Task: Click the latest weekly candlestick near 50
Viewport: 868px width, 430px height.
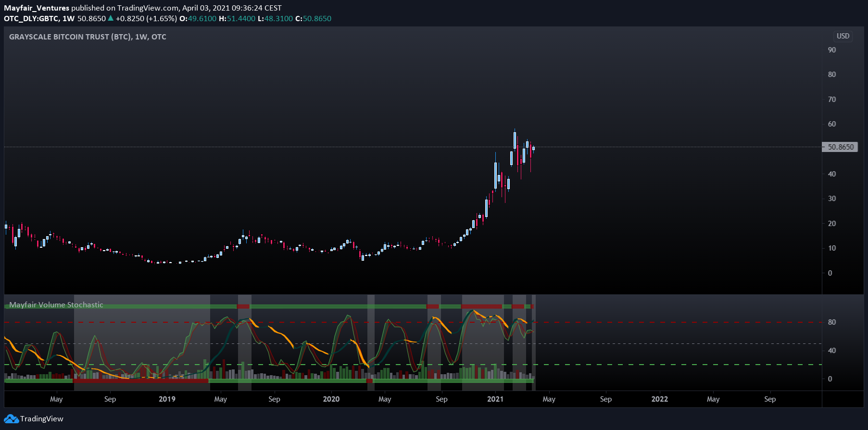Action: [534, 148]
